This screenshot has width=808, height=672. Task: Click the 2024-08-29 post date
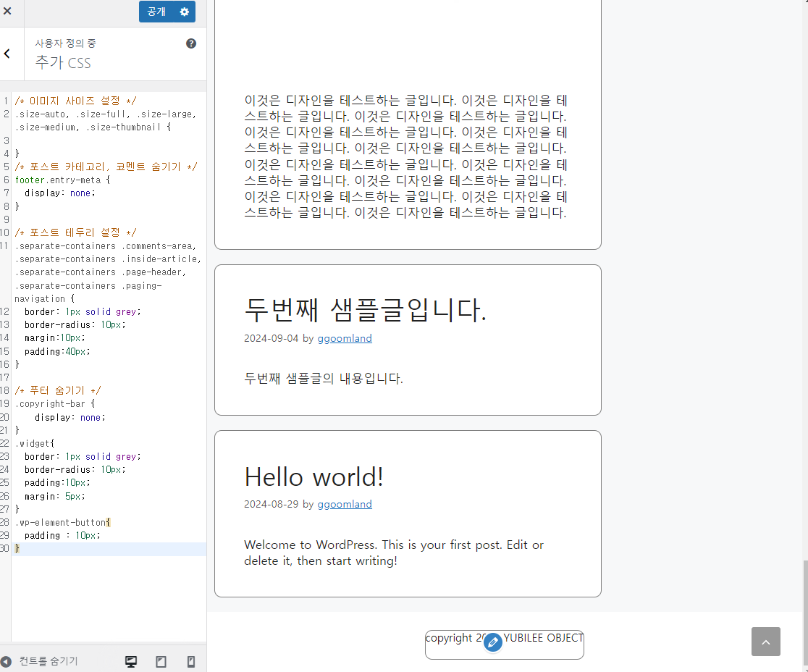271,504
